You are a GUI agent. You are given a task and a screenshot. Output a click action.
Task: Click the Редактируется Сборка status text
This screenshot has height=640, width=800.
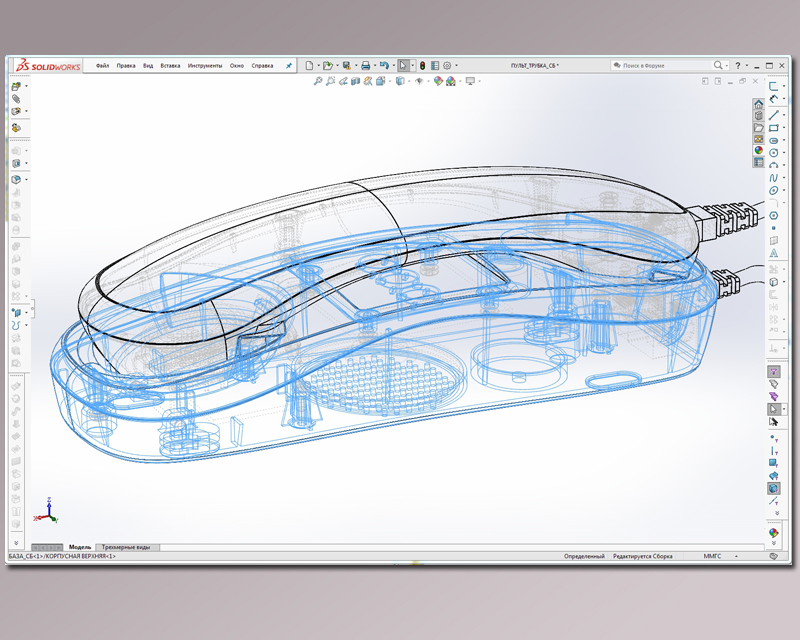[642, 556]
